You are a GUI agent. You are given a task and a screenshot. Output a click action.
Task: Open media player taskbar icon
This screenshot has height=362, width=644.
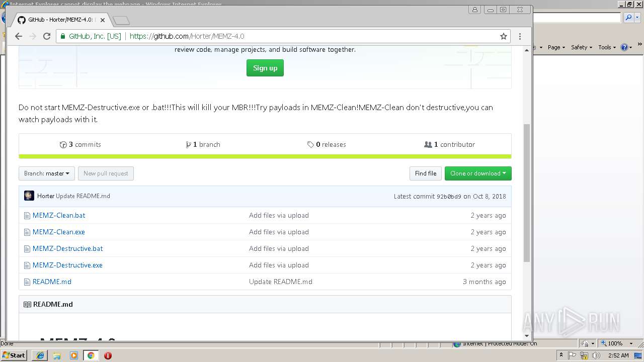click(74, 355)
